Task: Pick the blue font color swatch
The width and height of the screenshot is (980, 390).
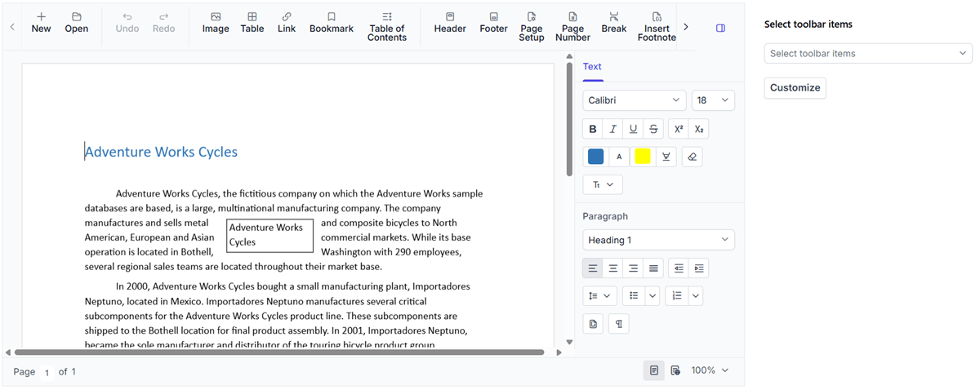Action: [596, 157]
